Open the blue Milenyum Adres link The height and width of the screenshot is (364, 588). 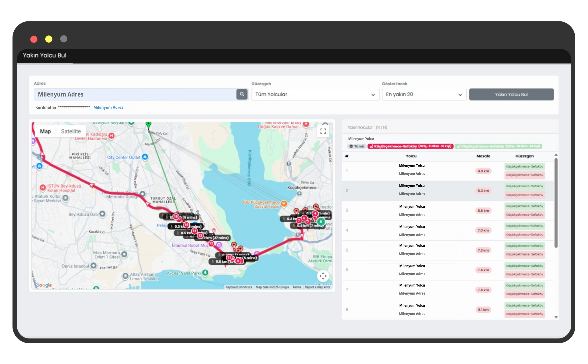(108, 107)
